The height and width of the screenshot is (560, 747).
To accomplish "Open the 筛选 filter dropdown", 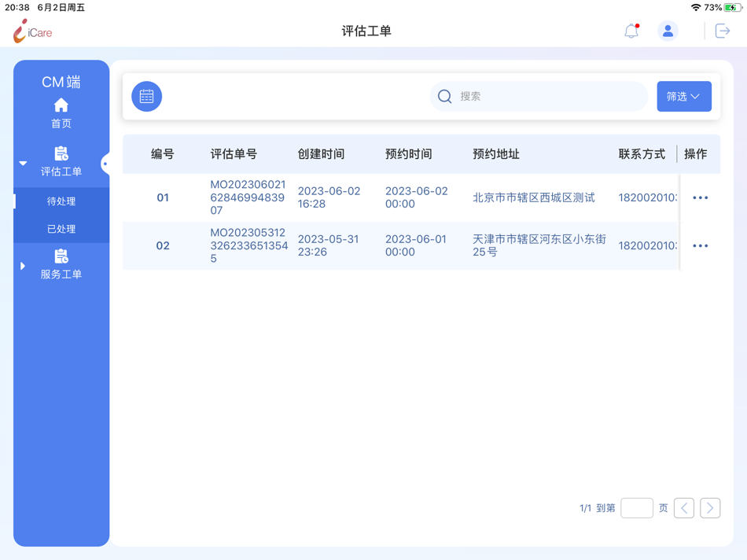I will pos(683,96).
